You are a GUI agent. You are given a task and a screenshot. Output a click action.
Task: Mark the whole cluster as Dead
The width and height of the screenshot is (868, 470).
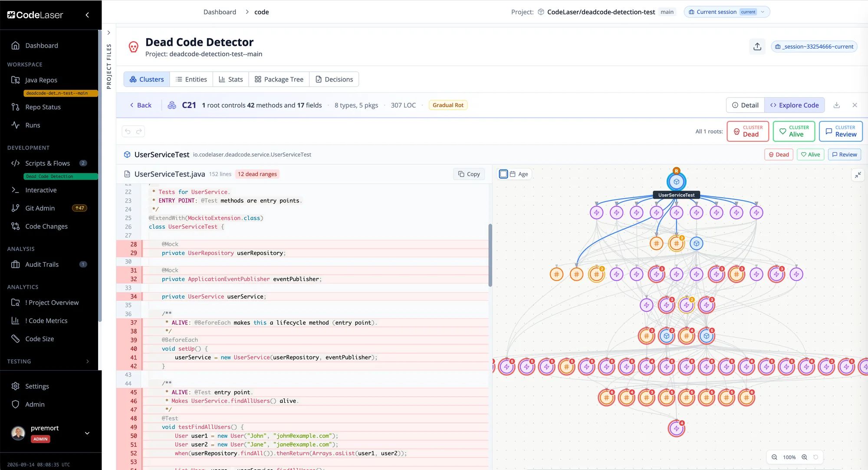748,131
